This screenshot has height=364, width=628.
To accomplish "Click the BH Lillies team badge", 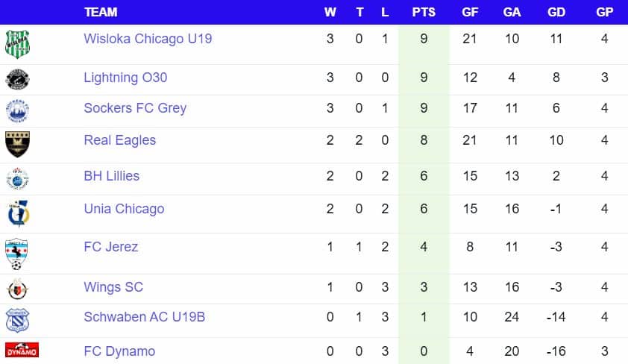I will pyautogui.click(x=17, y=178).
